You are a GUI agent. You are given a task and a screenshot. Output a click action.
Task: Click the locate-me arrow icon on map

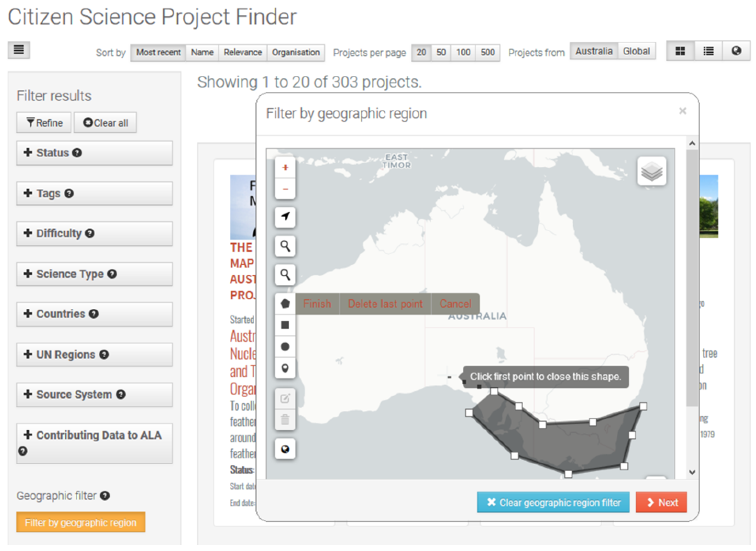click(x=285, y=217)
